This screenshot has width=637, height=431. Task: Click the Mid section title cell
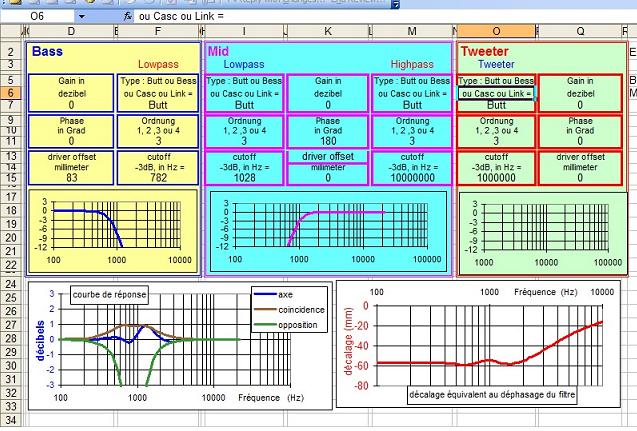219,52
